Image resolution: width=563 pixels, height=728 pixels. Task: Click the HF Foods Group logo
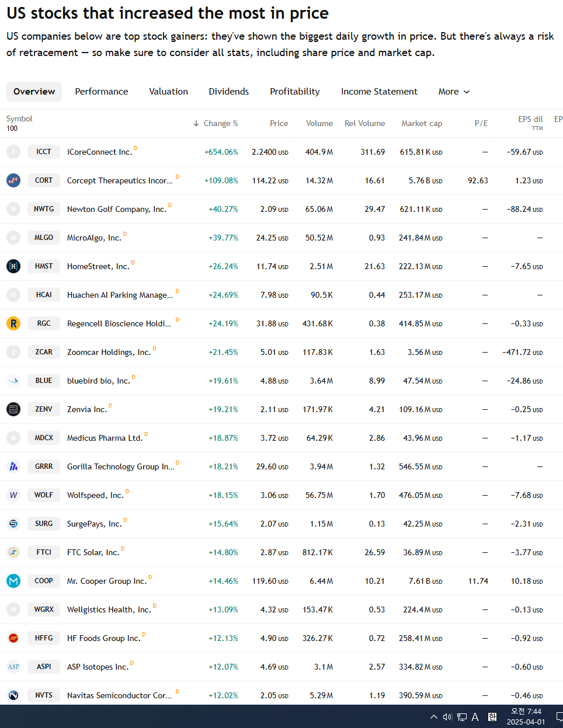click(x=13, y=638)
